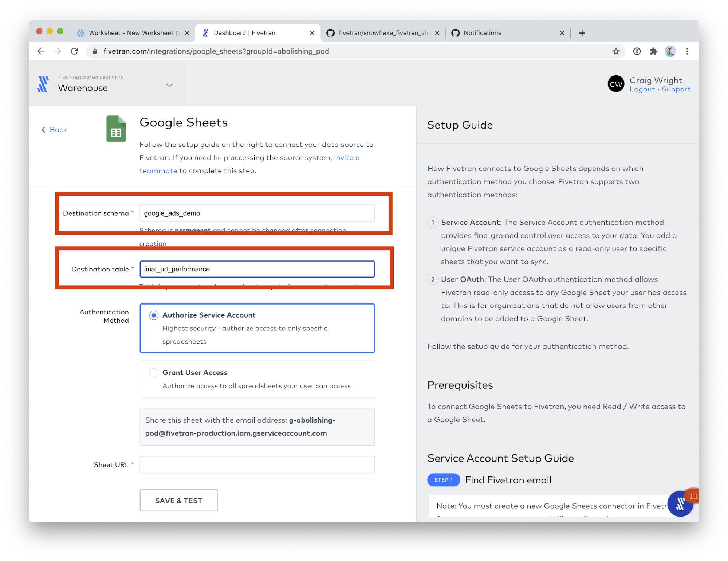
Task: Bookmark the page with the star icon
Action: coord(616,51)
